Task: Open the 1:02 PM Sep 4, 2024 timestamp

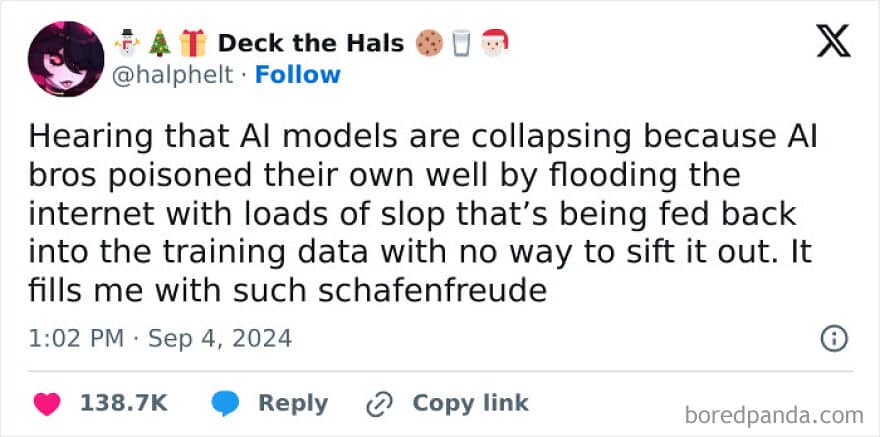Action: tap(160, 338)
